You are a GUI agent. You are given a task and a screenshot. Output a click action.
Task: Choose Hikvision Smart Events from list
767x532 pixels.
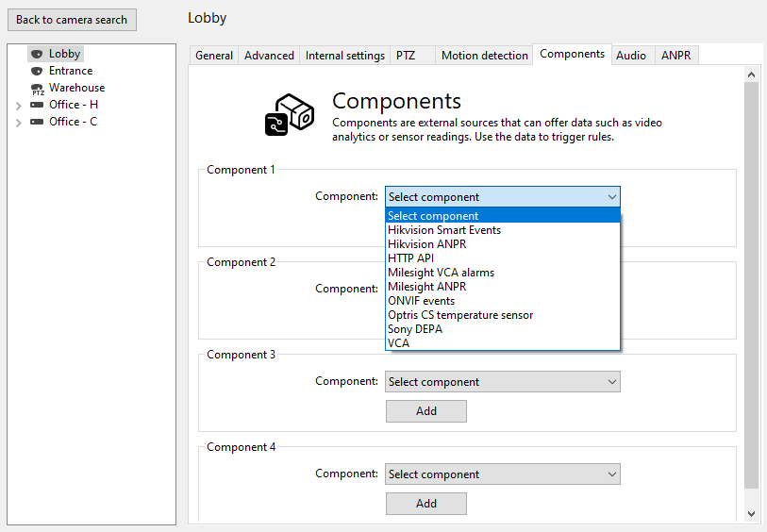(x=502, y=230)
